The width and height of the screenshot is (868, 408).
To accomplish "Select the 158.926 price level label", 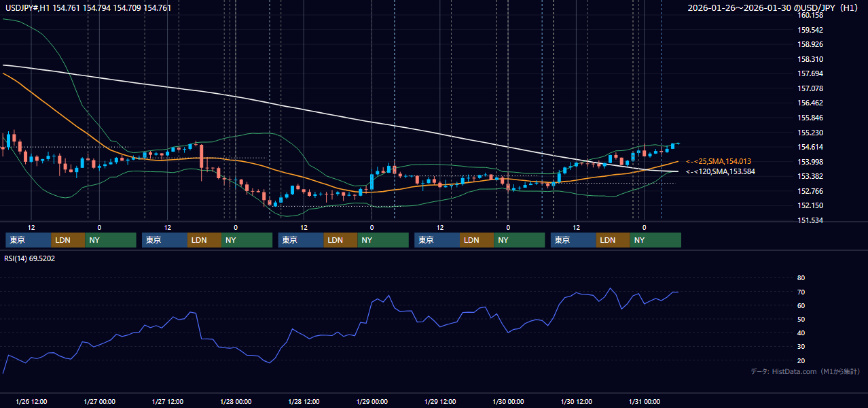I will 810,44.
